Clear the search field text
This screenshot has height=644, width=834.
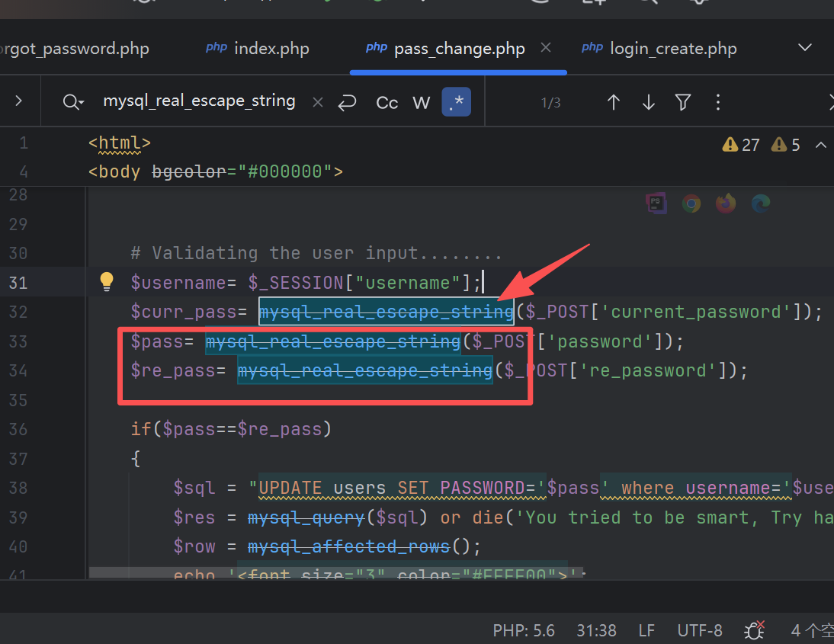point(318,102)
